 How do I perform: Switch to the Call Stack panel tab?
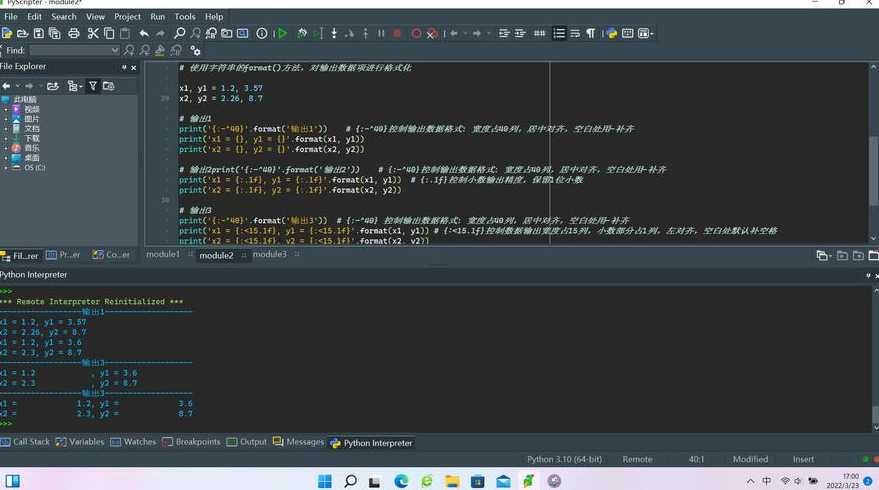tap(25, 442)
